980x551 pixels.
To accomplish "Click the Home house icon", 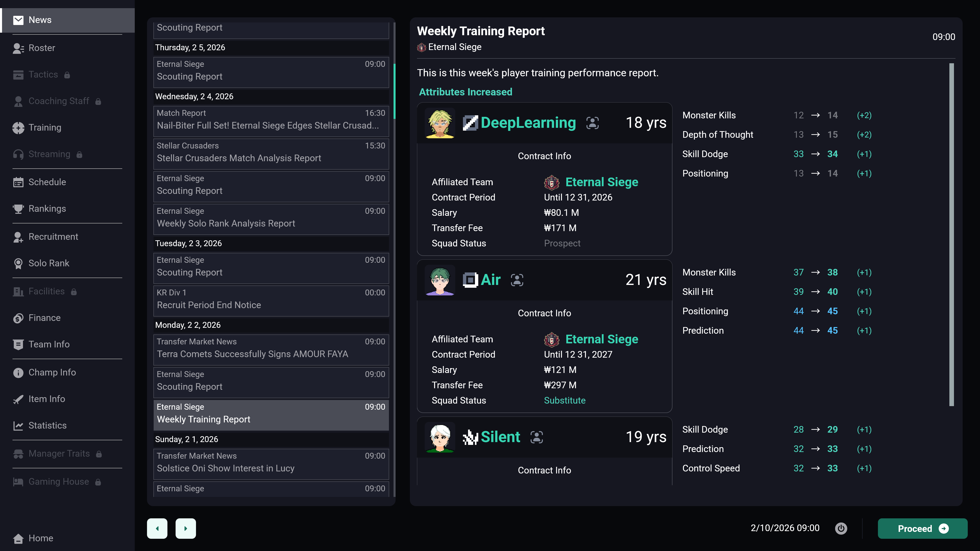I will [18, 539].
